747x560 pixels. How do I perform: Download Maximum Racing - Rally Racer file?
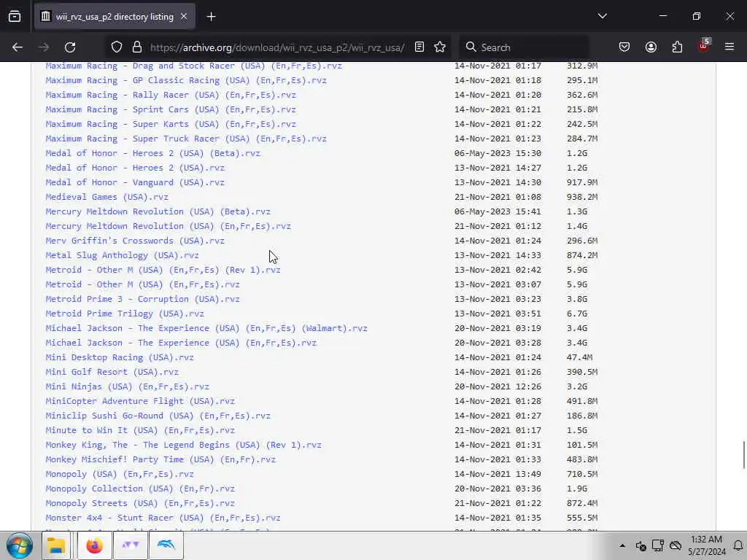(x=171, y=95)
